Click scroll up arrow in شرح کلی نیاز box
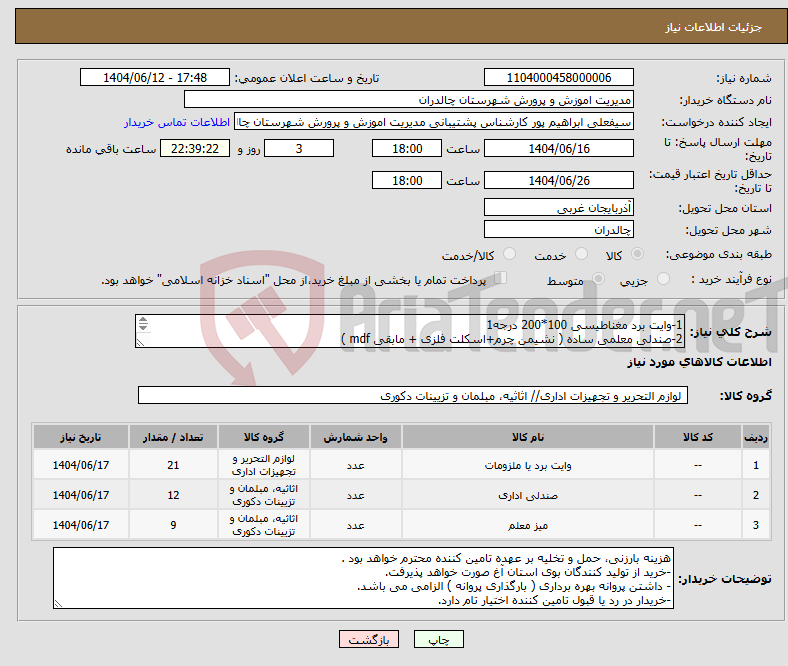The image size is (788, 666). (x=142, y=321)
